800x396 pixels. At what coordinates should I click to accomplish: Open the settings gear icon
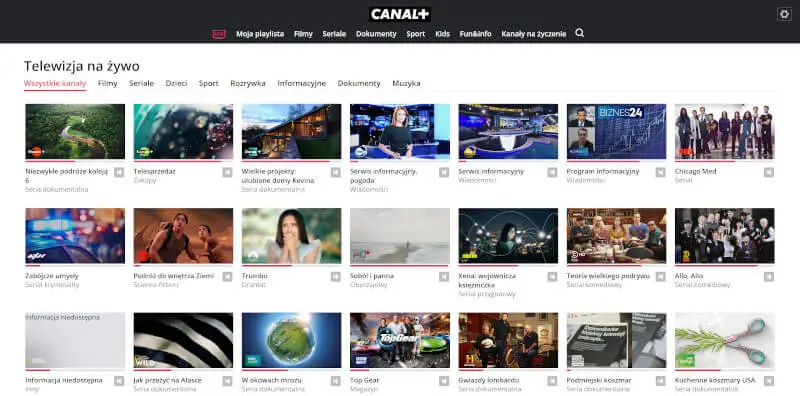pyautogui.click(x=784, y=14)
